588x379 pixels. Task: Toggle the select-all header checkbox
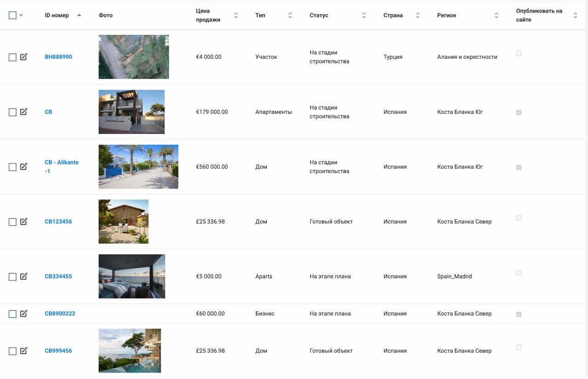(x=12, y=15)
